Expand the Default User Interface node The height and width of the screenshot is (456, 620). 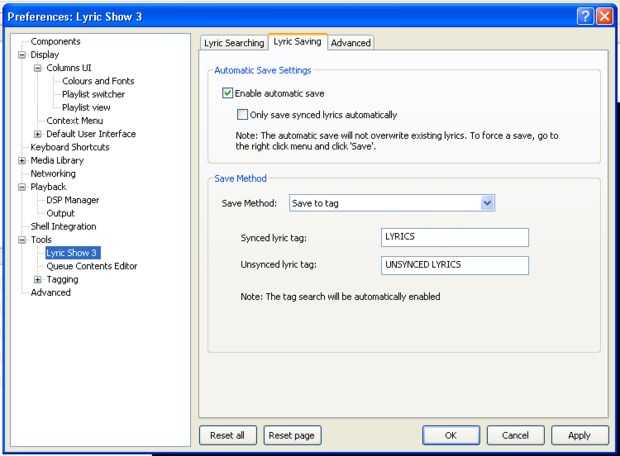(38, 134)
